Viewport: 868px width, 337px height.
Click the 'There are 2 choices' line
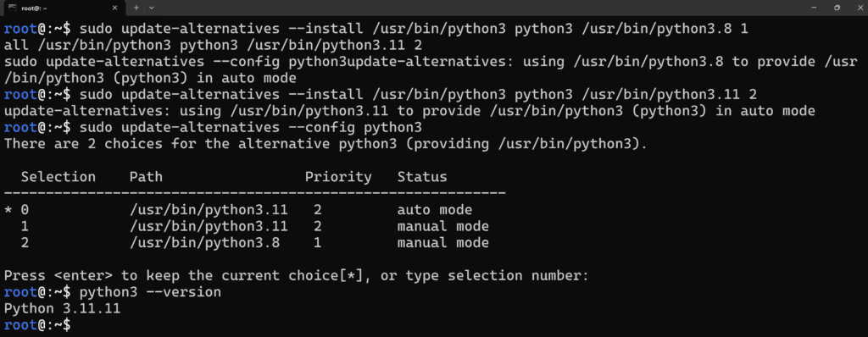325,145
